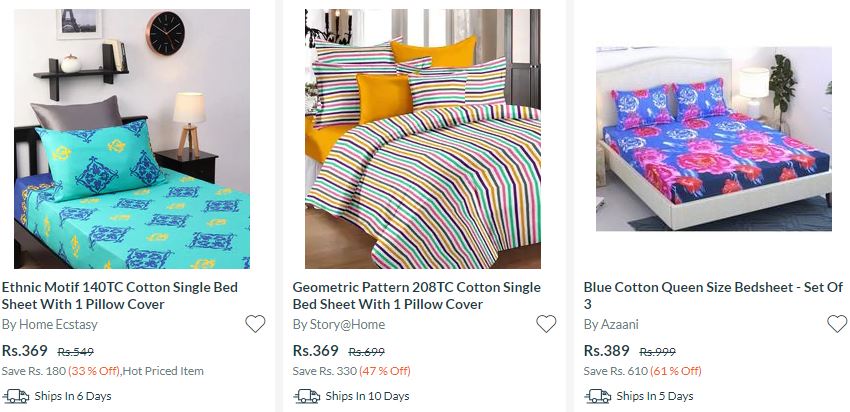The height and width of the screenshot is (412, 850).
Task: Open the blue floral queen bedsheet image
Action: [x=714, y=139]
